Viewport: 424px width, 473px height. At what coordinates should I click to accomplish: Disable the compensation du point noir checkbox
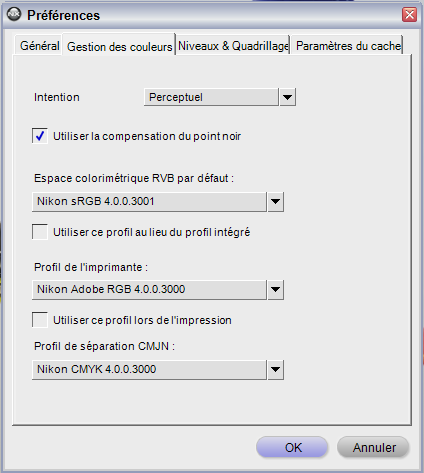(40, 136)
